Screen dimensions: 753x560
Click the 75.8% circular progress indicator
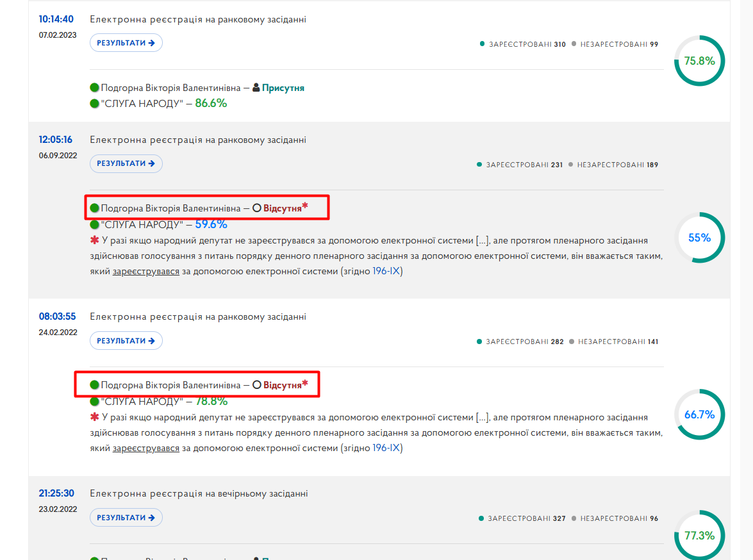coord(699,60)
